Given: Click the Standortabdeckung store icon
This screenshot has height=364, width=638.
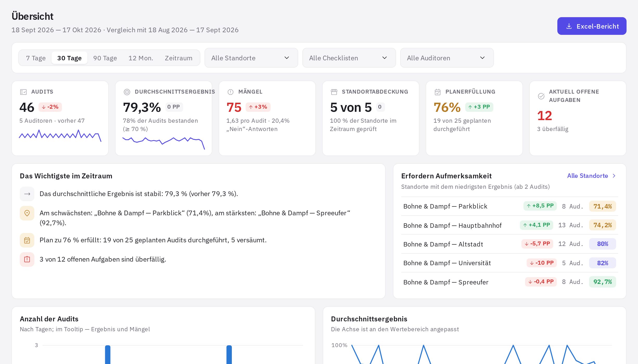Looking at the screenshot, I should (x=334, y=92).
